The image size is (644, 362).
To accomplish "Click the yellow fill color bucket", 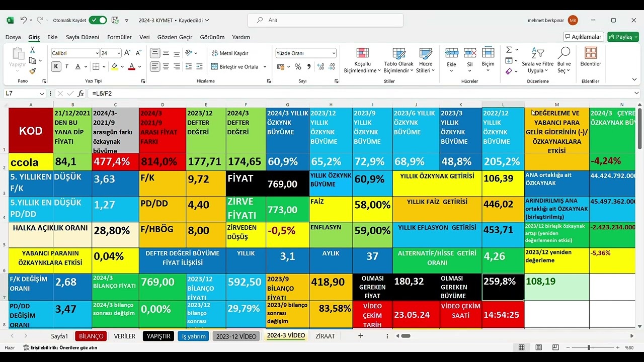I will click(114, 66).
